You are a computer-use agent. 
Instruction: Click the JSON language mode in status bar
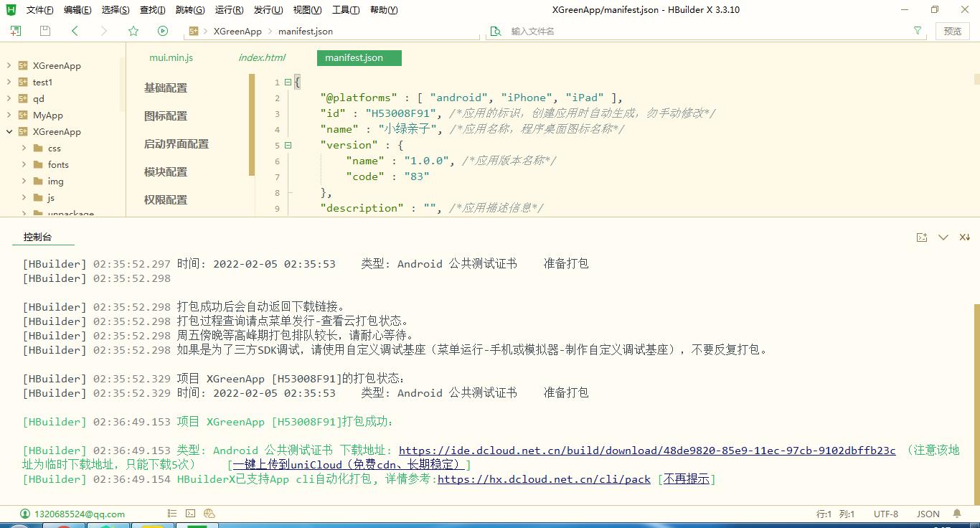[928, 514]
